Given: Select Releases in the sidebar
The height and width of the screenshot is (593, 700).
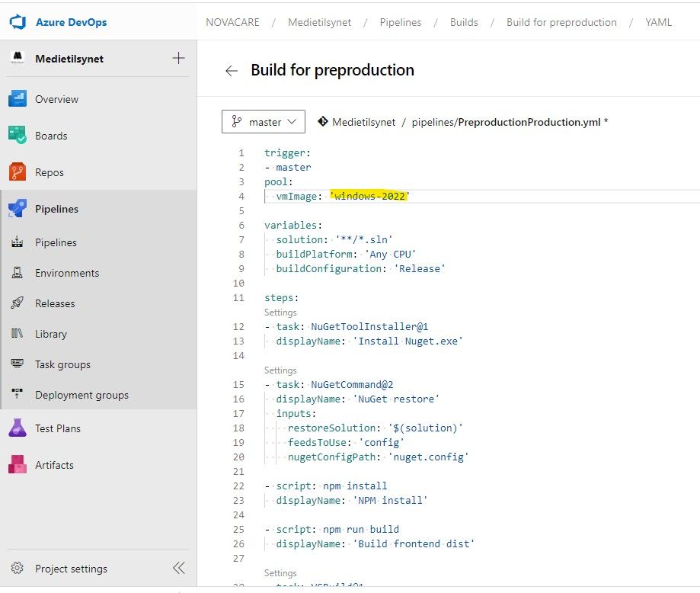Looking at the screenshot, I should (55, 303).
